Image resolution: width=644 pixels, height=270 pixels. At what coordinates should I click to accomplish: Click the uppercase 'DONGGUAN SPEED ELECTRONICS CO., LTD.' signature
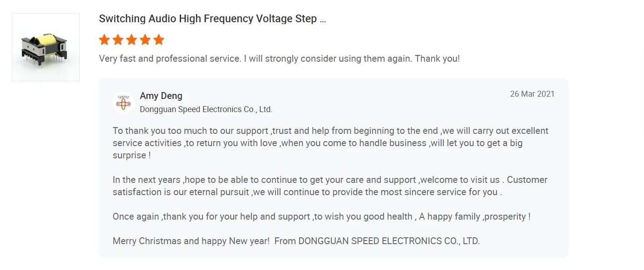coord(389,241)
